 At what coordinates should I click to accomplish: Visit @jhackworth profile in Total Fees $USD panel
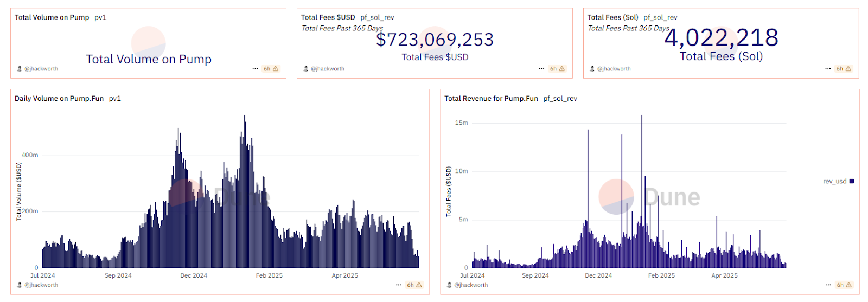coord(328,69)
